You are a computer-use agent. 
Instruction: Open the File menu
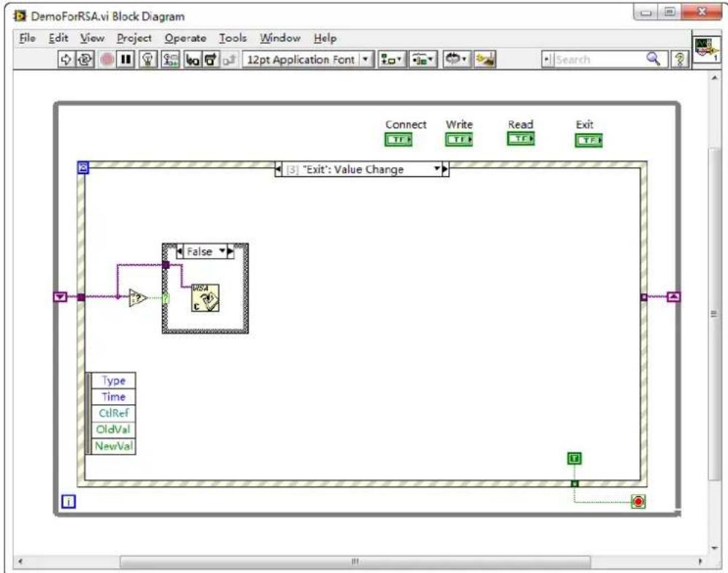point(27,38)
